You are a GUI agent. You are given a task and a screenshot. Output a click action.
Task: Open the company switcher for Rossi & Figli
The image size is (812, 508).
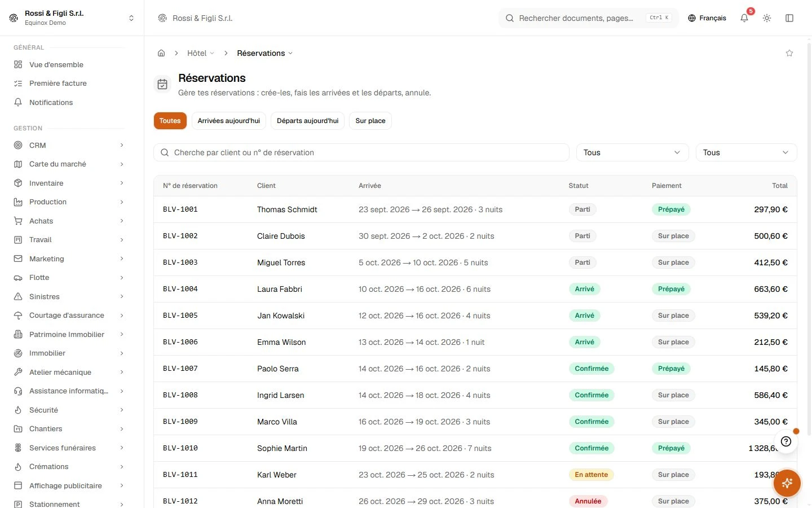coord(72,18)
